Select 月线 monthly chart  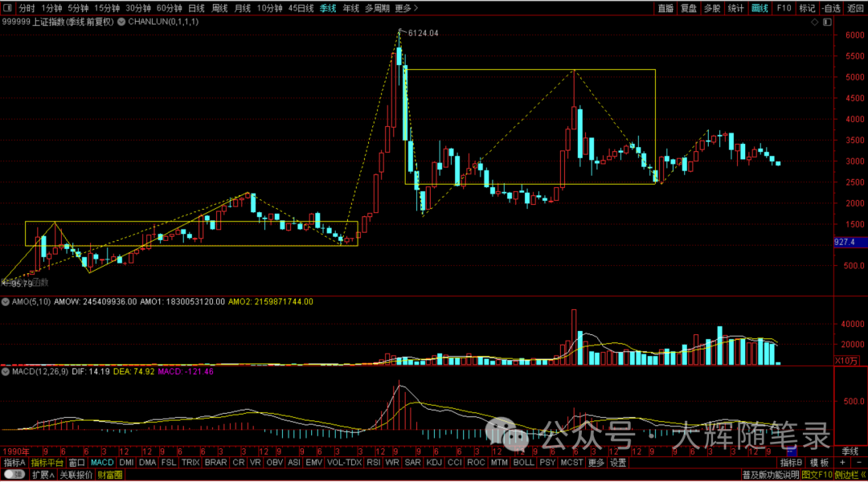point(243,8)
